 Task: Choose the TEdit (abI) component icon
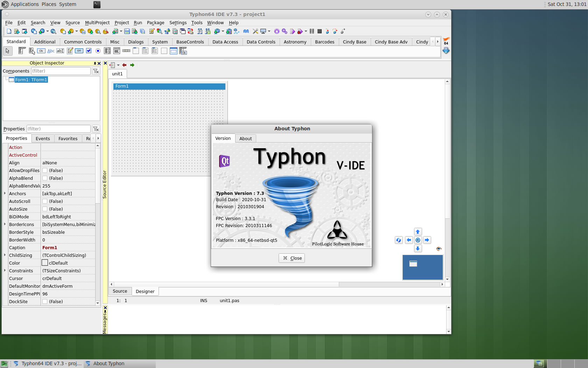click(60, 51)
